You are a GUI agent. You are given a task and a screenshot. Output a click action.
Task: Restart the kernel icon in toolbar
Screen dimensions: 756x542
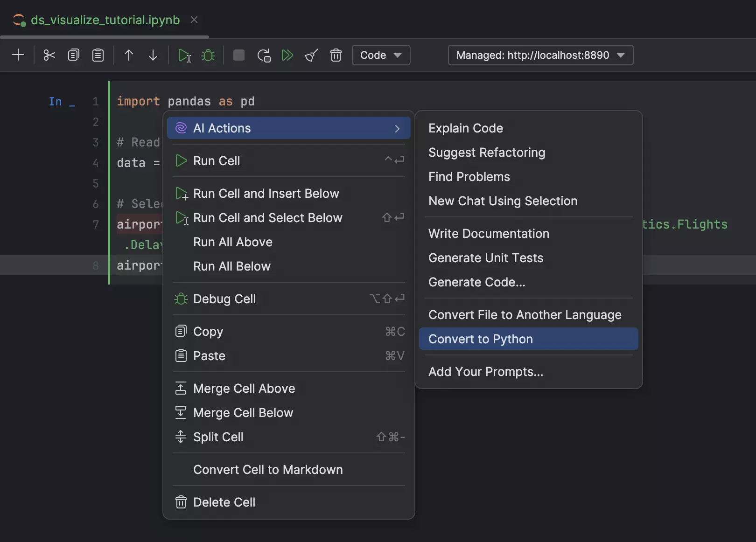(264, 56)
